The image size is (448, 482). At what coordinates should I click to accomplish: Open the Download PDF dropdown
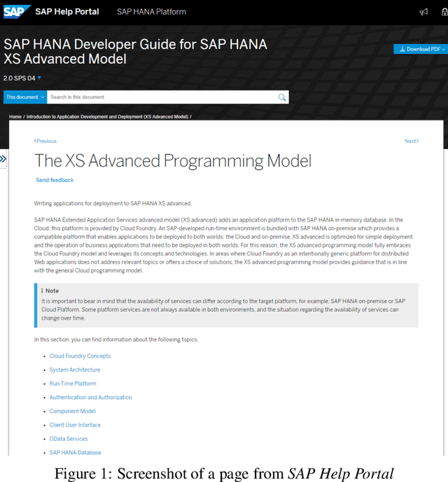coord(421,49)
